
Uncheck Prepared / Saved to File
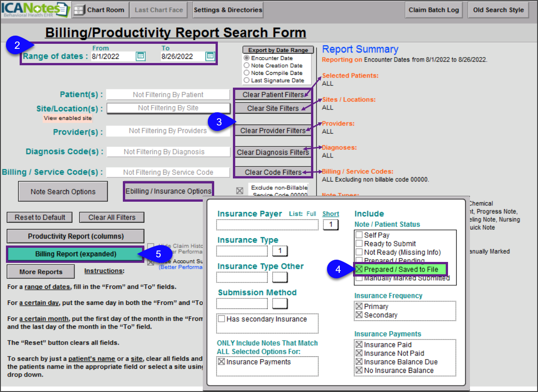click(x=359, y=269)
